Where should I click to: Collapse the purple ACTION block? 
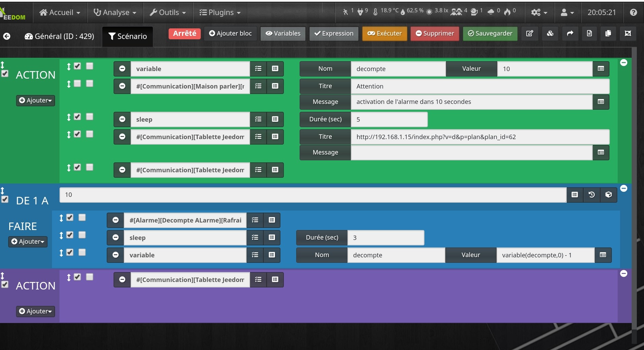point(624,273)
